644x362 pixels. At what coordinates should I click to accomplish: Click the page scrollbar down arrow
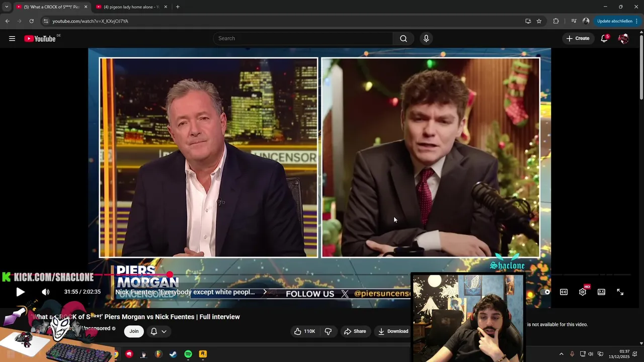[x=641, y=343]
